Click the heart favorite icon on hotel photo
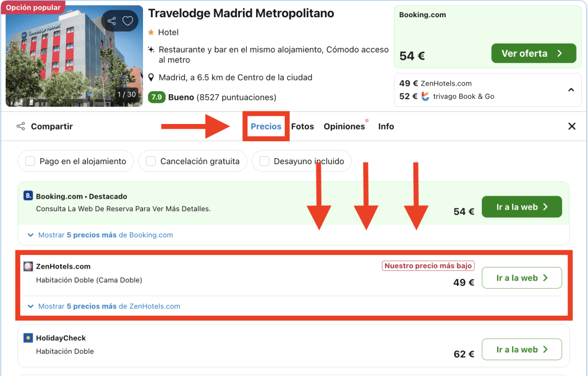 (127, 21)
